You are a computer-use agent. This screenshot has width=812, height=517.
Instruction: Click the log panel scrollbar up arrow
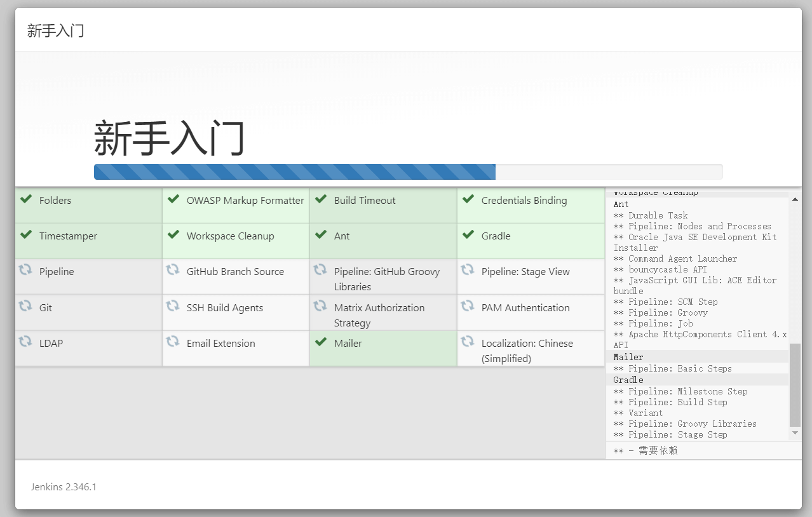click(795, 199)
